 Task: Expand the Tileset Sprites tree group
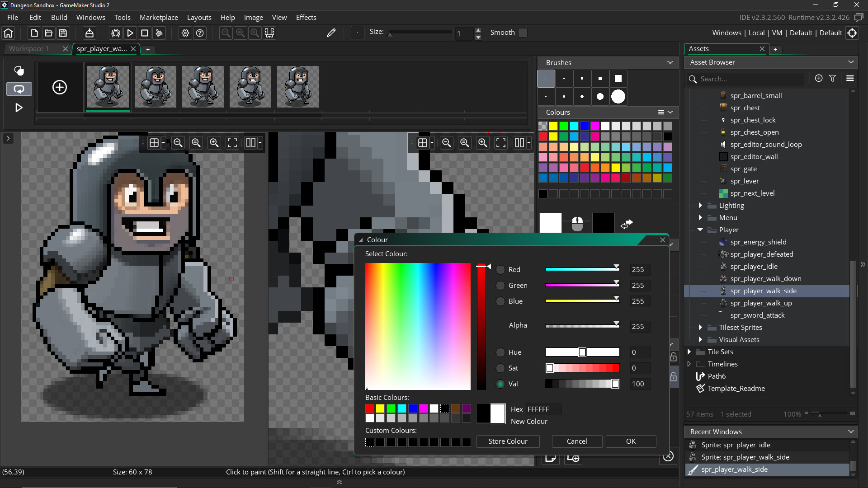click(x=700, y=327)
